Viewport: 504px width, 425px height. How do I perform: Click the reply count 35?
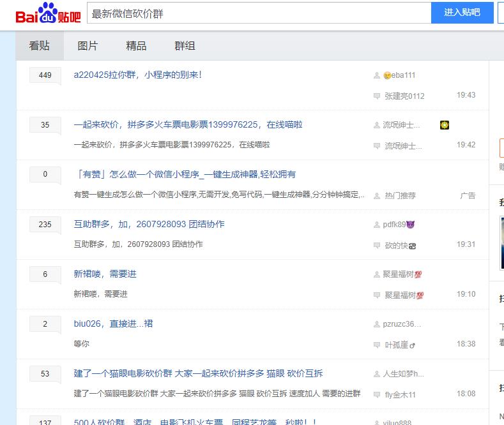point(45,125)
